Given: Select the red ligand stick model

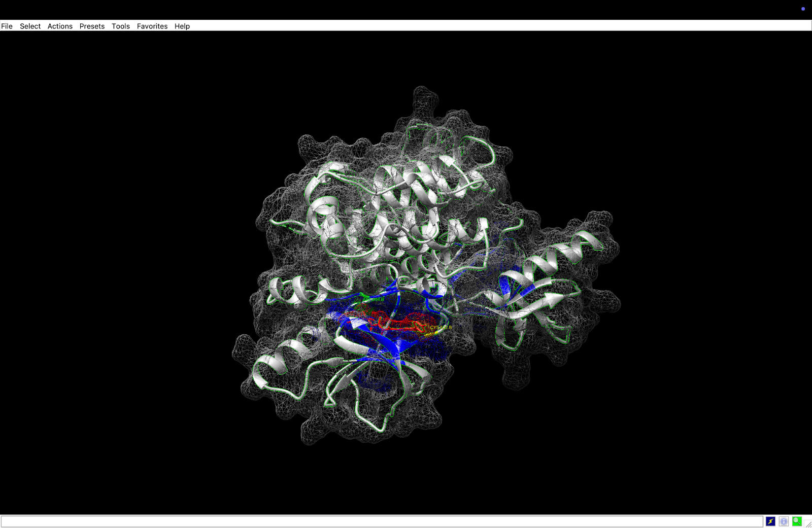Looking at the screenshot, I should (x=391, y=322).
